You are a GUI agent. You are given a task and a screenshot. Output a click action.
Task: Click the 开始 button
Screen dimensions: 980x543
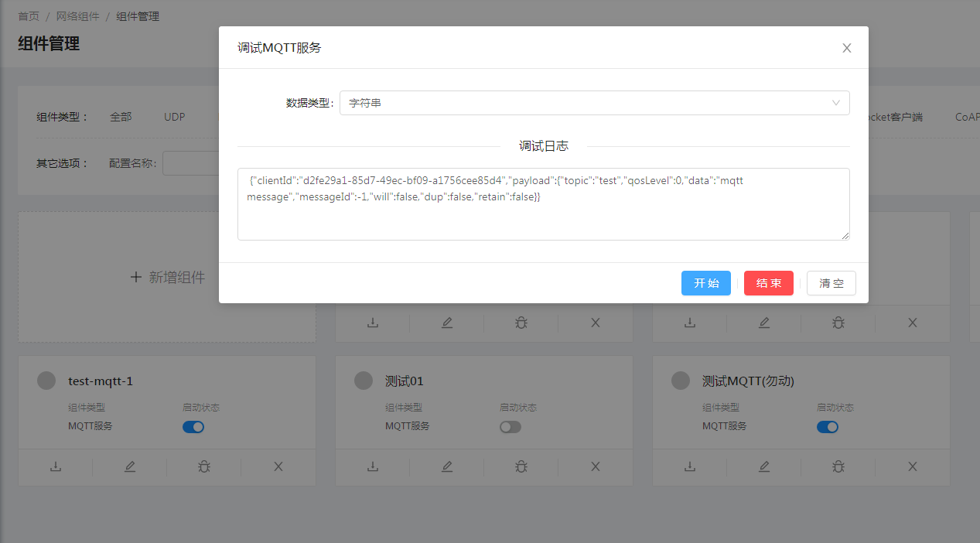(705, 283)
